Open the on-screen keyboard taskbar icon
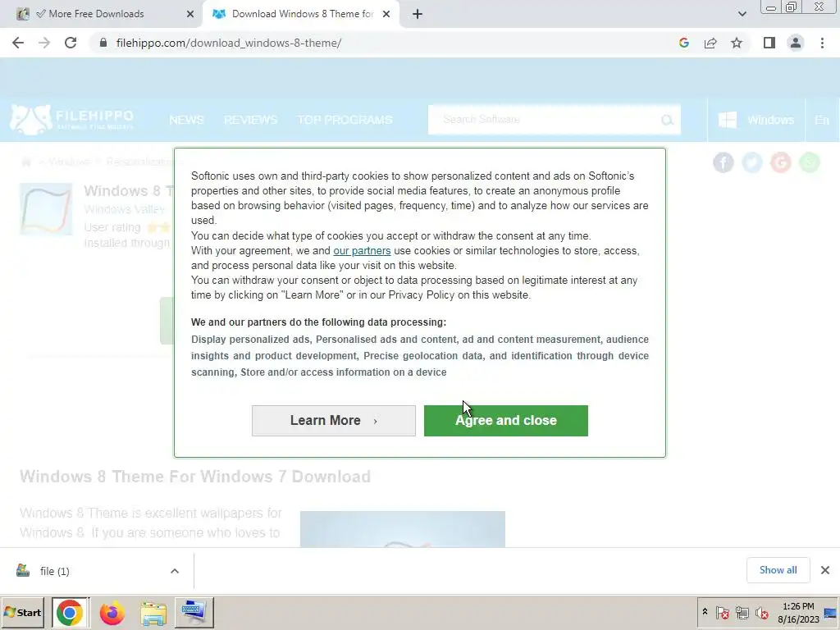The width and height of the screenshot is (840, 630). pos(194,612)
